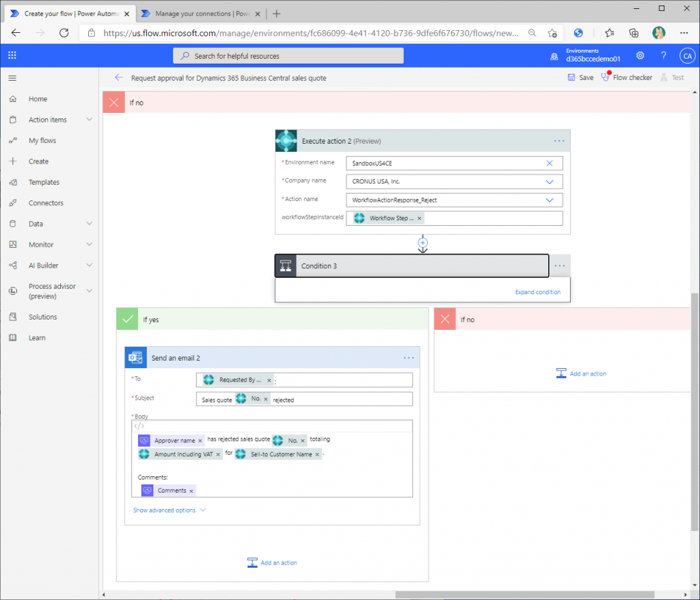Click the Subject field of email
Screen dimensions: 700x600
pyautogui.click(x=304, y=400)
